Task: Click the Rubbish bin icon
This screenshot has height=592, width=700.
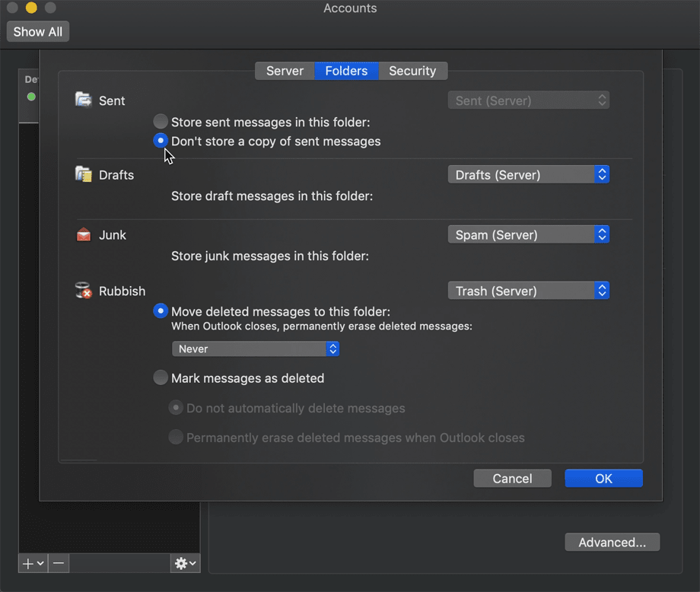Action: [x=83, y=290]
